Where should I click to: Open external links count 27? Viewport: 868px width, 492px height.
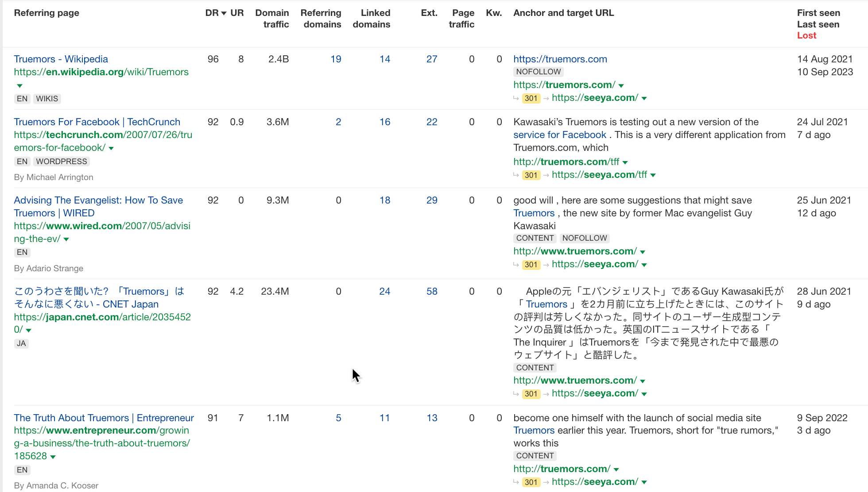[x=432, y=59]
